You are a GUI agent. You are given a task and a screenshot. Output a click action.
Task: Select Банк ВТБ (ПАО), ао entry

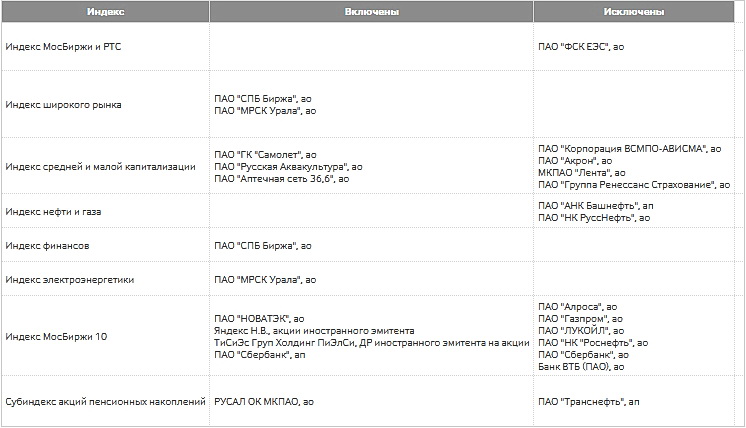(581, 367)
